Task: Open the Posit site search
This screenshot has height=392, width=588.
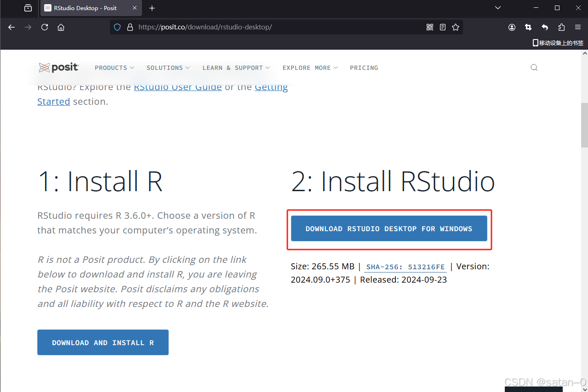Action: click(534, 68)
